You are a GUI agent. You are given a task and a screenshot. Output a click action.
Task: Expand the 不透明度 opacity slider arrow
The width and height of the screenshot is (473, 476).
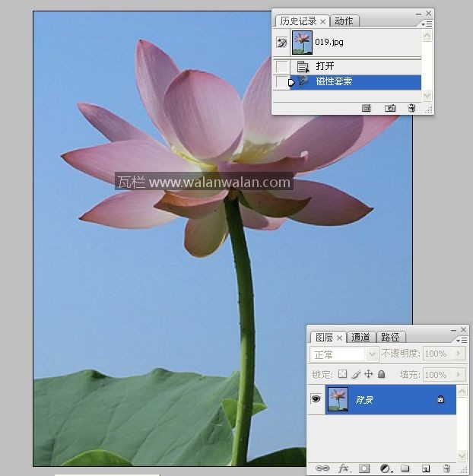pos(459,354)
